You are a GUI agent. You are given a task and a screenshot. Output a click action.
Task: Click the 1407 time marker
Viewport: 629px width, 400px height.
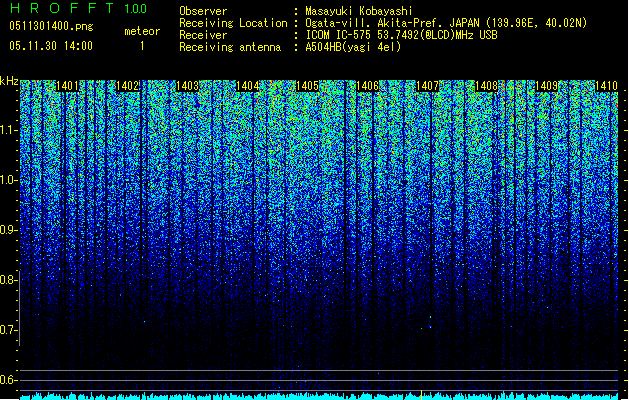click(427, 86)
